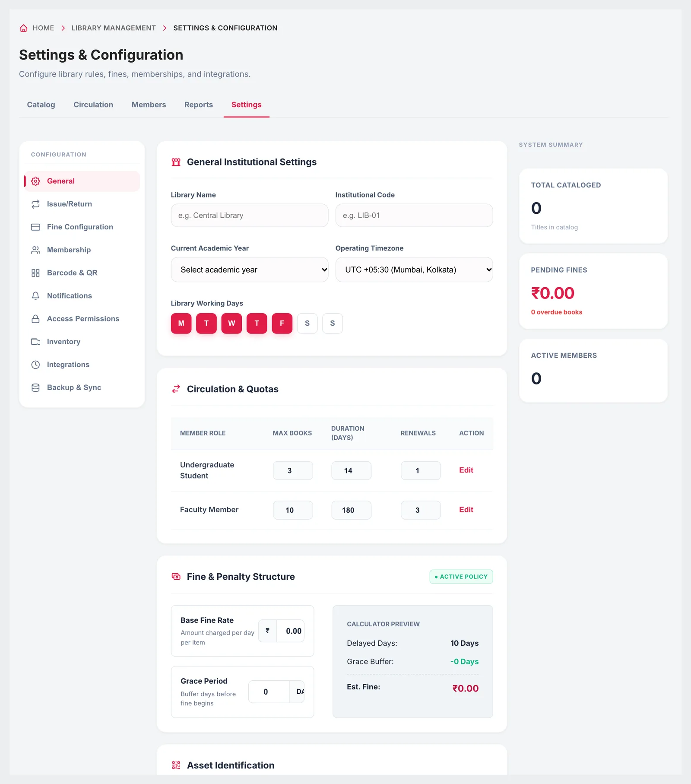The height and width of the screenshot is (784, 691).
Task: Click the rupee symbol in Base Fine Rate
Action: point(268,631)
